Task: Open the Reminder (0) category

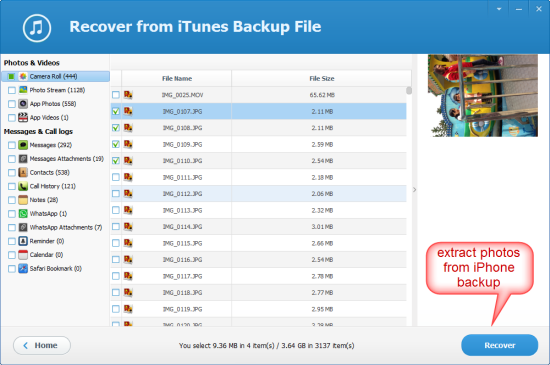Action: click(x=47, y=241)
